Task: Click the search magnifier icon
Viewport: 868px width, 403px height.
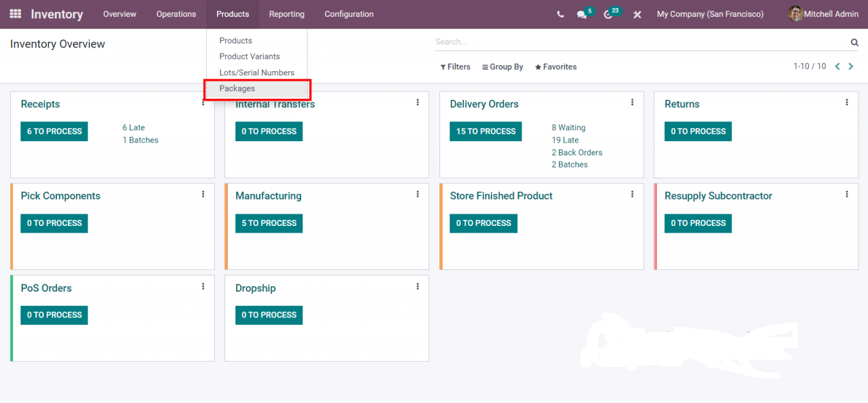Action: (854, 42)
